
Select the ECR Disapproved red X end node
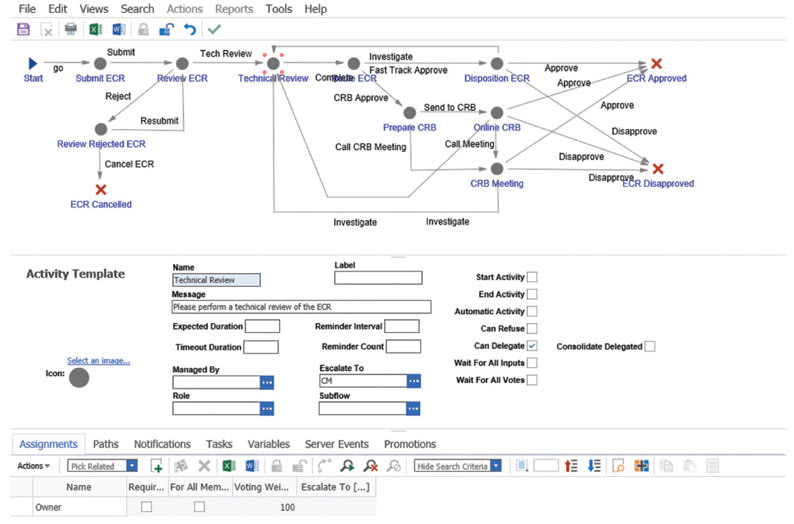point(658,169)
